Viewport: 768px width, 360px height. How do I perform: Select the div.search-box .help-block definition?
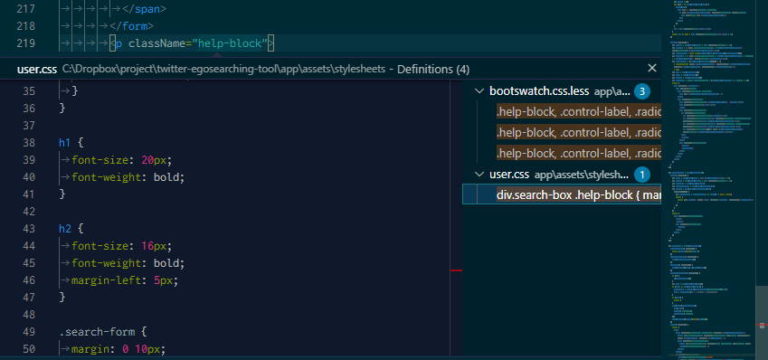point(562,195)
